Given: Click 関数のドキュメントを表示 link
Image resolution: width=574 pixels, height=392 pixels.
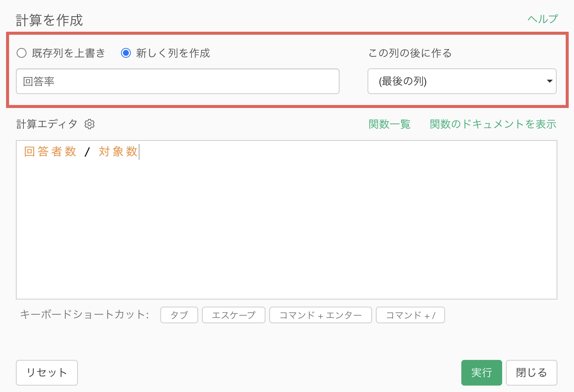Looking at the screenshot, I should click(493, 124).
